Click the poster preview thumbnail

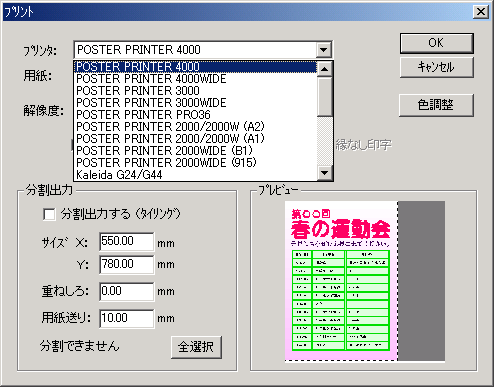[365, 281]
